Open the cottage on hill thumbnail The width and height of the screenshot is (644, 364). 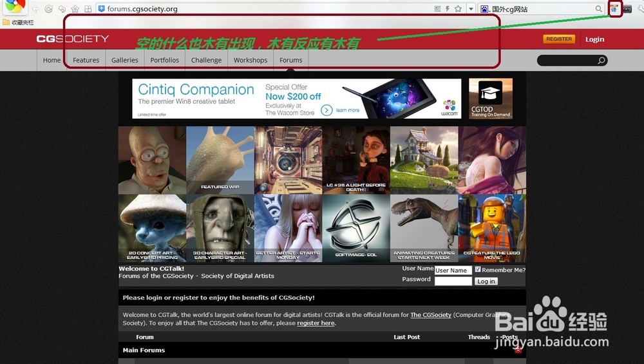coord(424,160)
